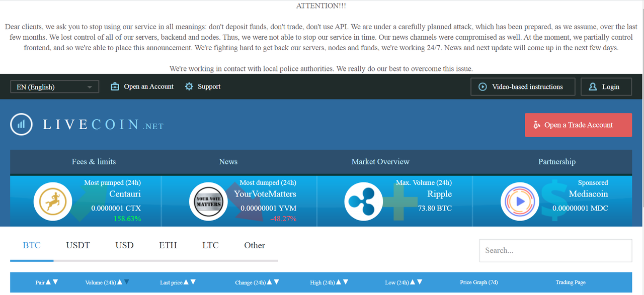Click the Ripple coin icon
The height and width of the screenshot is (295, 644).
pyautogui.click(x=363, y=202)
